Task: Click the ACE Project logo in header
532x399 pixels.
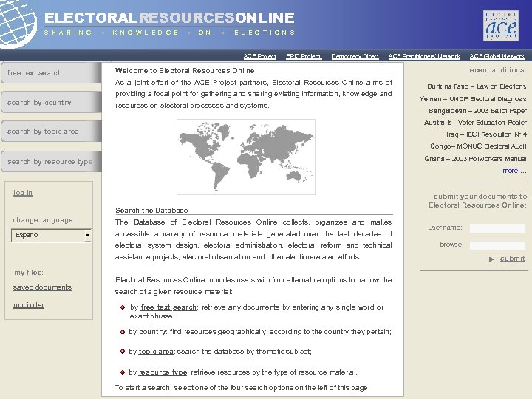Action: [x=501, y=26]
